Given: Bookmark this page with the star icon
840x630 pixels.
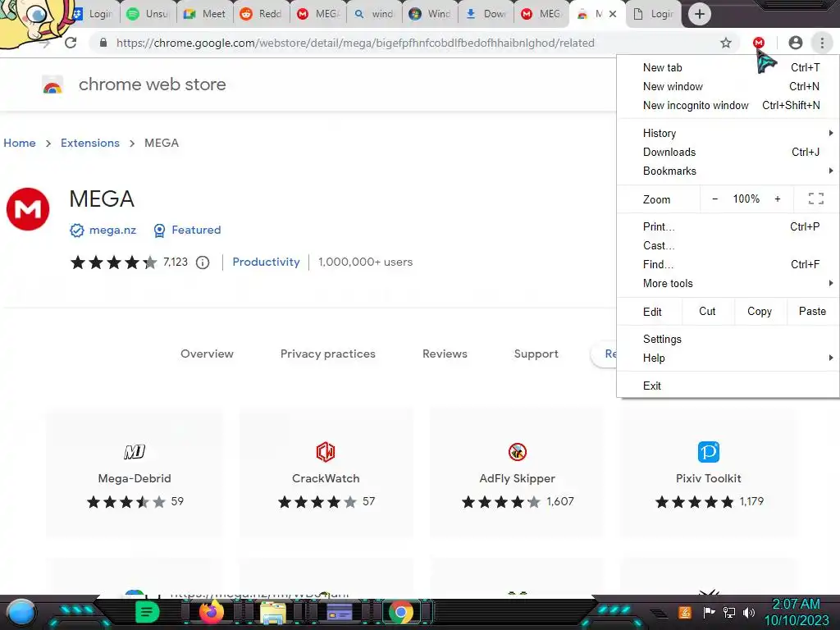Looking at the screenshot, I should pyautogui.click(x=726, y=43).
